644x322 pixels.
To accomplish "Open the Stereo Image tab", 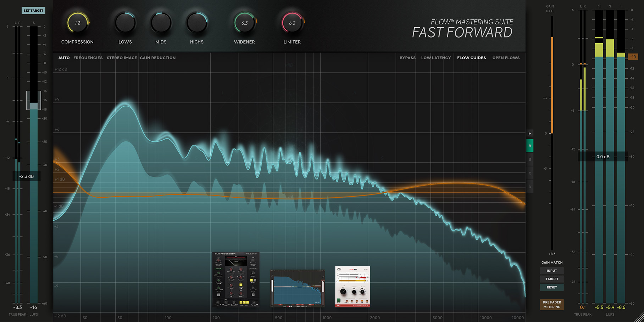I will click(x=122, y=58).
